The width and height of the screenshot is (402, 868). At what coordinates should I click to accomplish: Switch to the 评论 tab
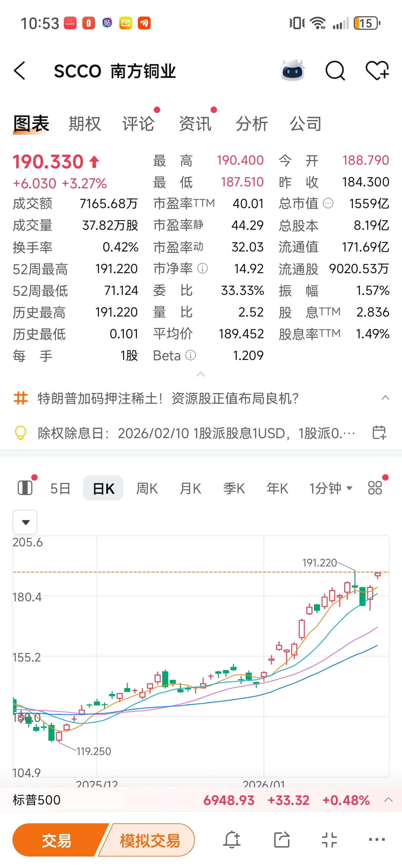[x=138, y=124]
